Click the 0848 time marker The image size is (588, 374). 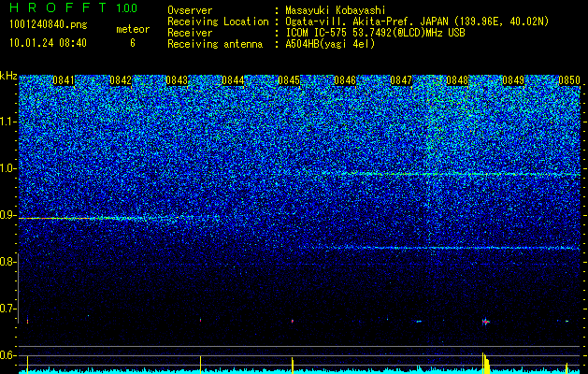click(x=457, y=80)
